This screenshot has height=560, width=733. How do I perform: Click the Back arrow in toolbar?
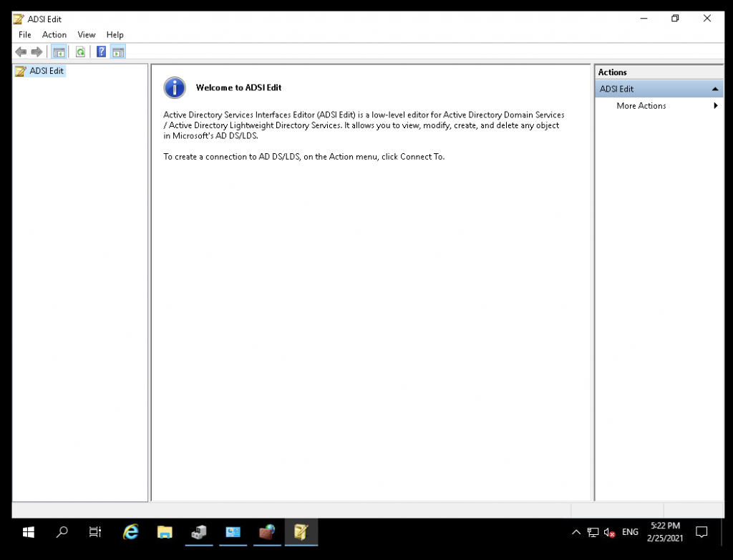pyautogui.click(x=21, y=52)
